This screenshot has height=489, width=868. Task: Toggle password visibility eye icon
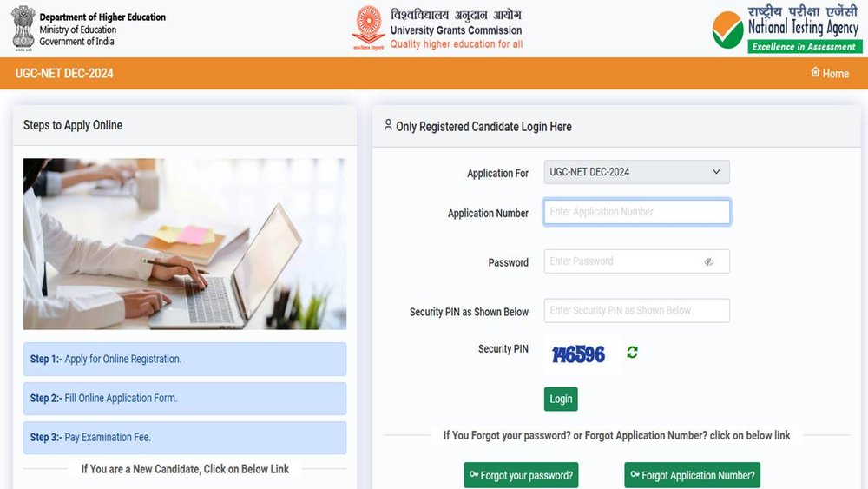tap(709, 262)
